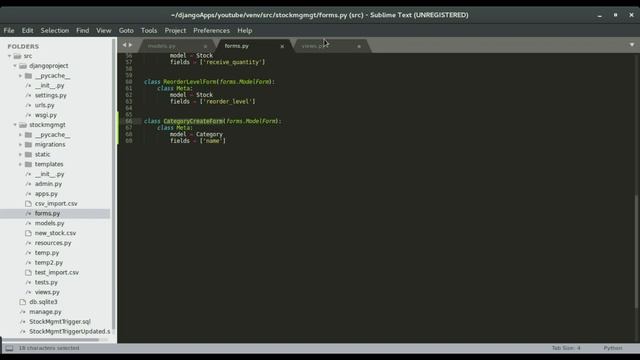Viewport: 640px width, 360px height.
Task: Switch to the views.py tab
Action: pyautogui.click(x=331, y=46)
